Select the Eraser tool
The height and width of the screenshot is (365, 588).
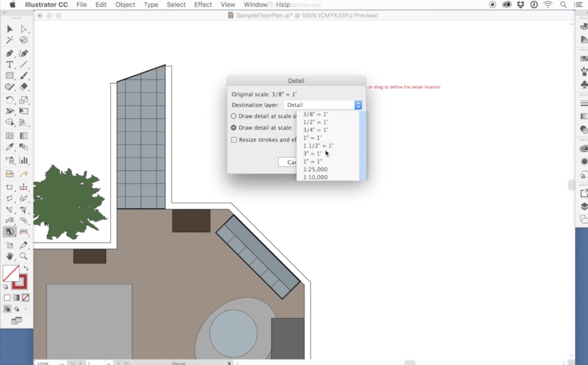pos(23,87)
